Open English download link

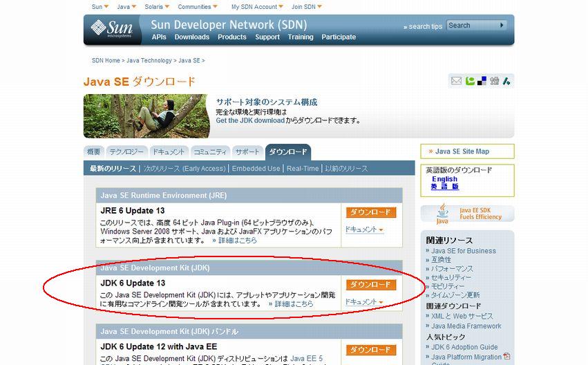click(x=444, y=179)
